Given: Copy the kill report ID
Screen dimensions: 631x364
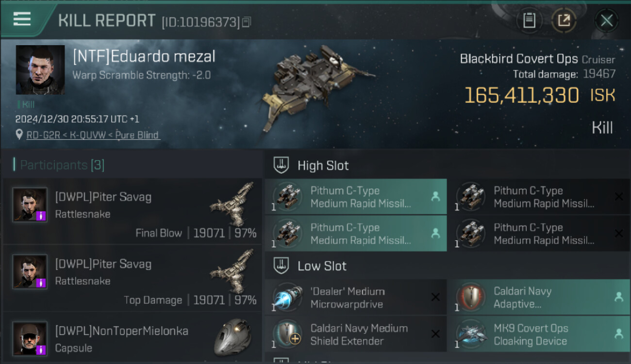Looking at the screenshot, I should (247, 22).
